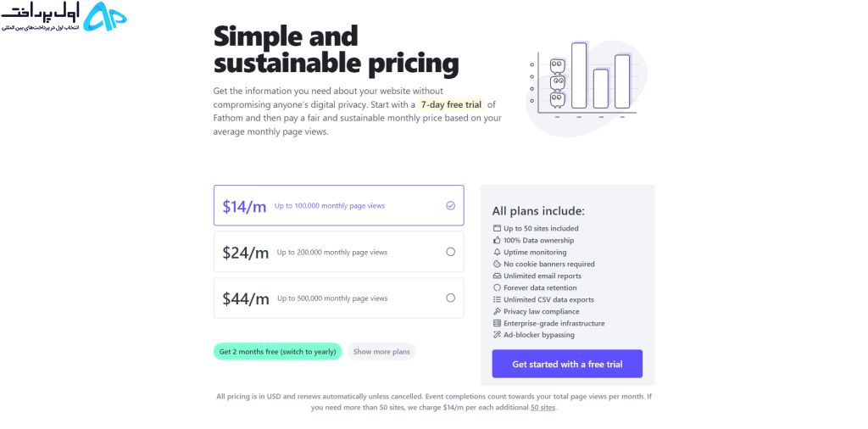Click the highlighted '7-day free trial' text

450,104
